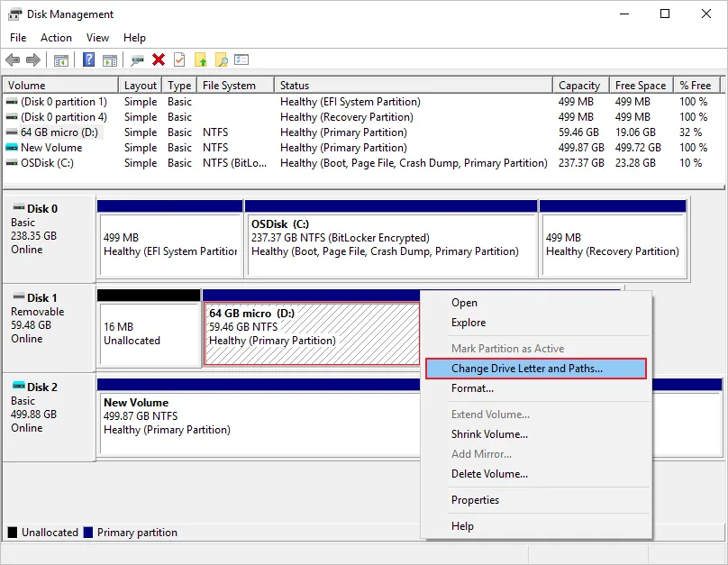Click the Back arrow toolbar icon
728x565 pixels.
[x=13, y=60]
